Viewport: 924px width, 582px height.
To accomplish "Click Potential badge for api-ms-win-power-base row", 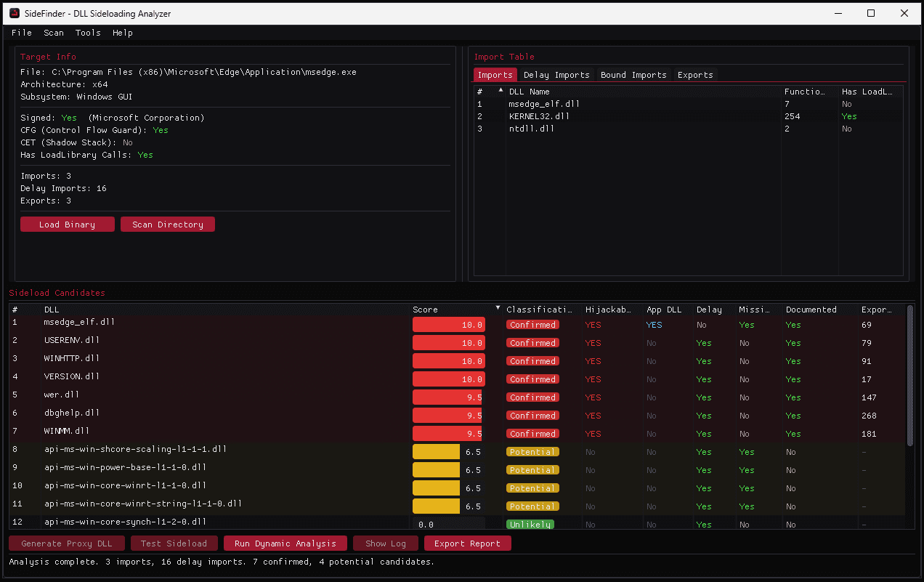I will (532, 470).
